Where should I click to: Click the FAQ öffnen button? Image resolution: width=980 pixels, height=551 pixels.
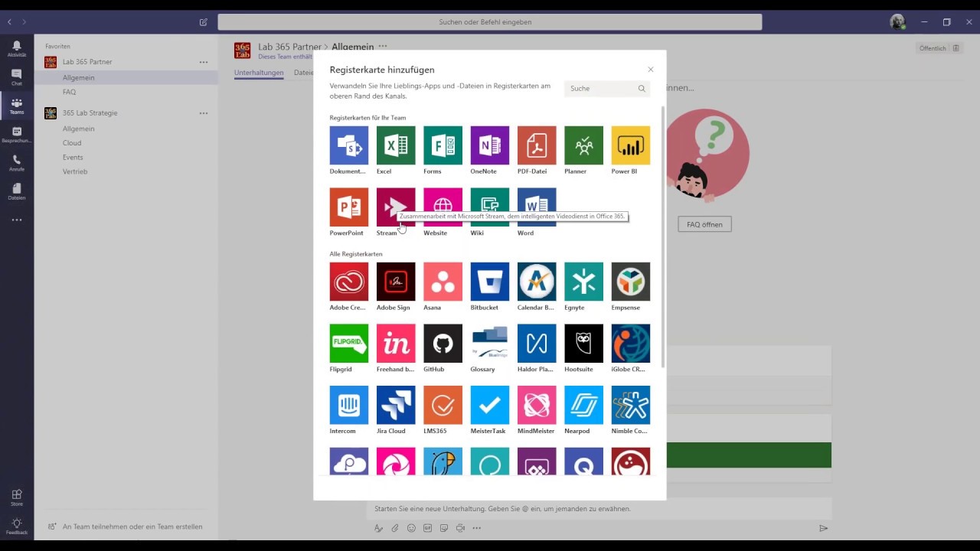click(x=704, y=224)
